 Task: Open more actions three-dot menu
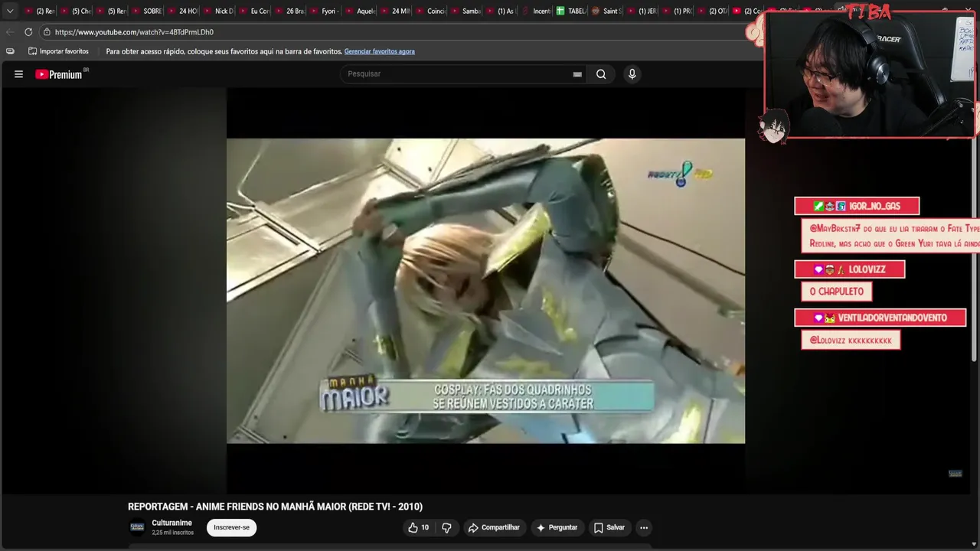tap(644, 527)
